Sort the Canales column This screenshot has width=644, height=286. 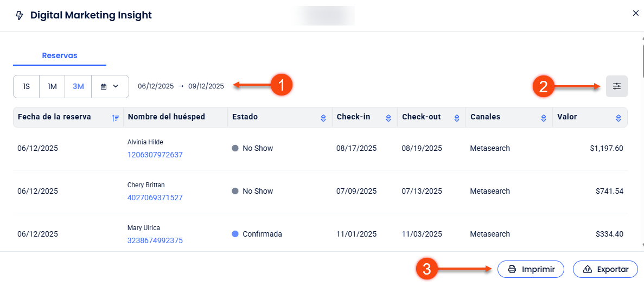pos(543,118)
